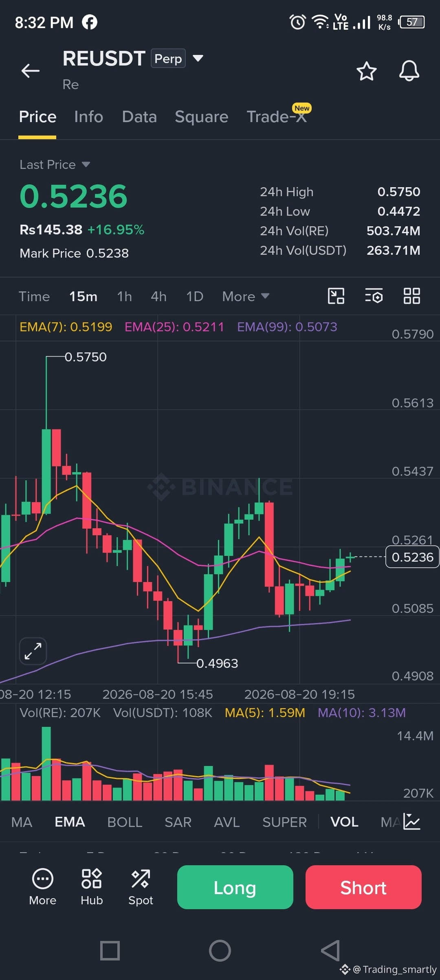Tap the 24h Vol(USDT) value 263.71M
Screen dimensions: 440x980
(x=393, y=250)
